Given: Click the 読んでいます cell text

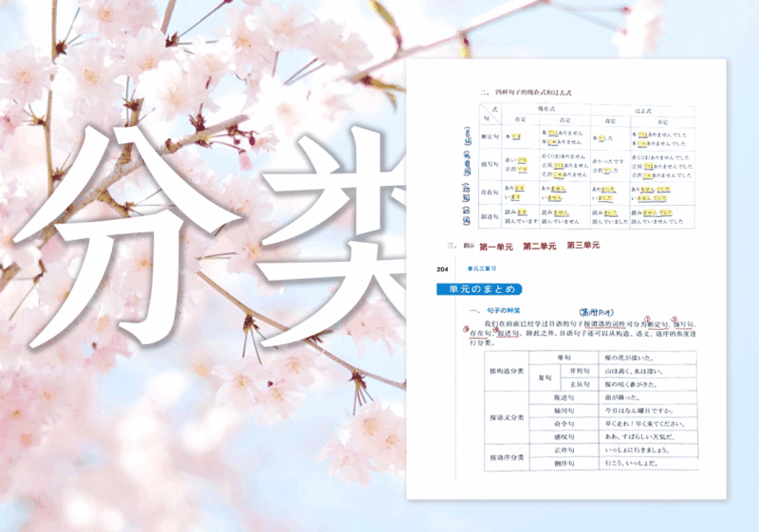Looking at the screenshot, I should (521, 221).
